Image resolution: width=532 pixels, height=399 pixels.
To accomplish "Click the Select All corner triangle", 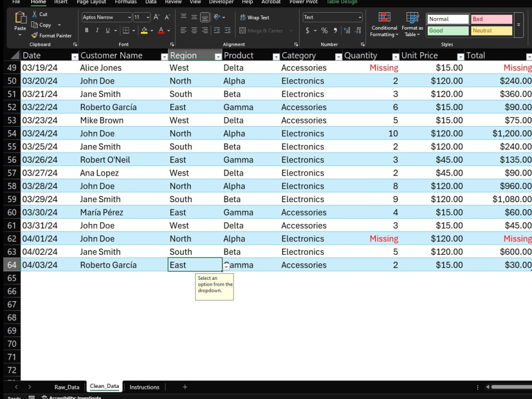I will click(15, 55).
